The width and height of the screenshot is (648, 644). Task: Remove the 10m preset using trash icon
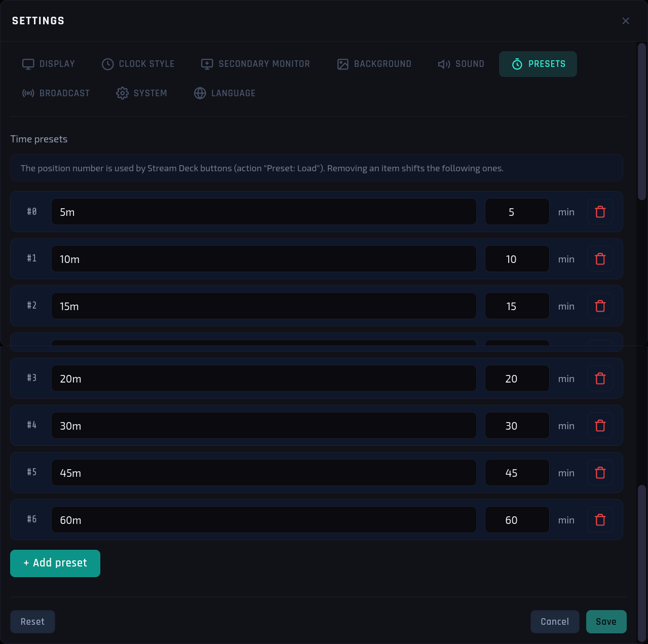click(x=600, y=259)
